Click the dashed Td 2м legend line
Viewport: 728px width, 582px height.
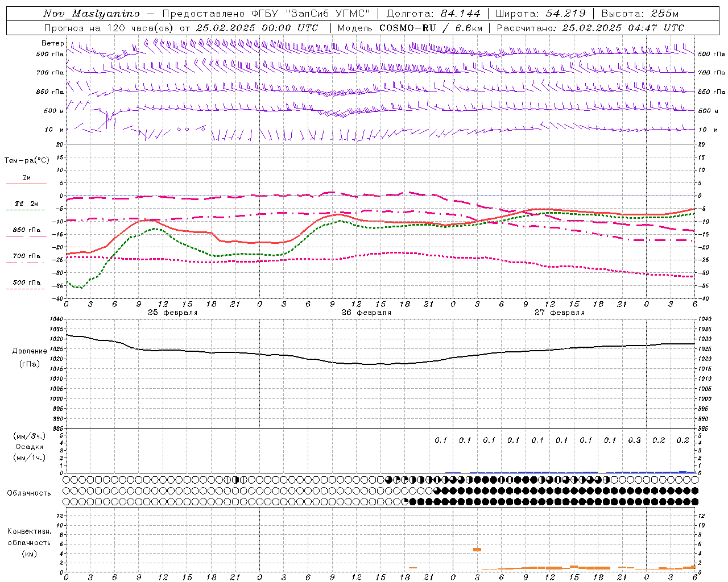26,210
